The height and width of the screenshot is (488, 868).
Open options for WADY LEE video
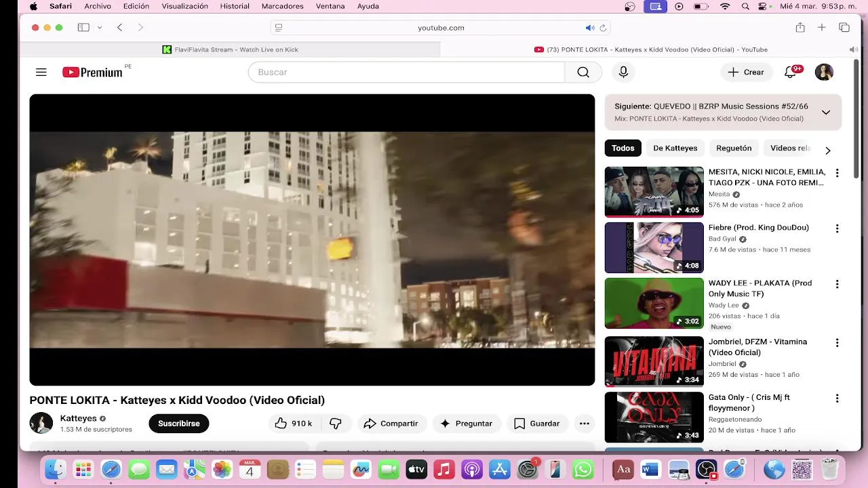(837, 284)
